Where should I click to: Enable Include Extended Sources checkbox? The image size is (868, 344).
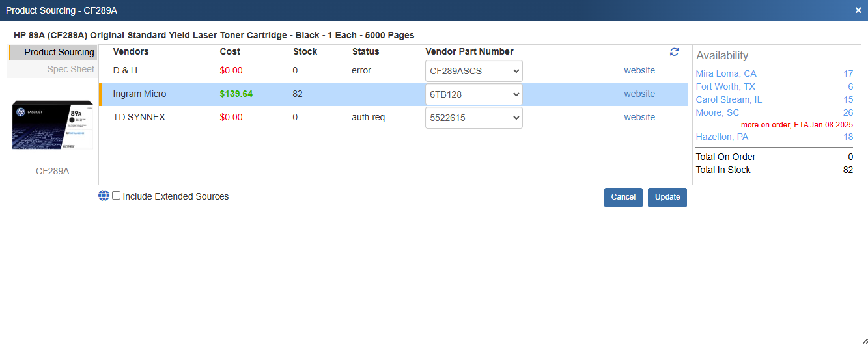click(x=116, y=196)
